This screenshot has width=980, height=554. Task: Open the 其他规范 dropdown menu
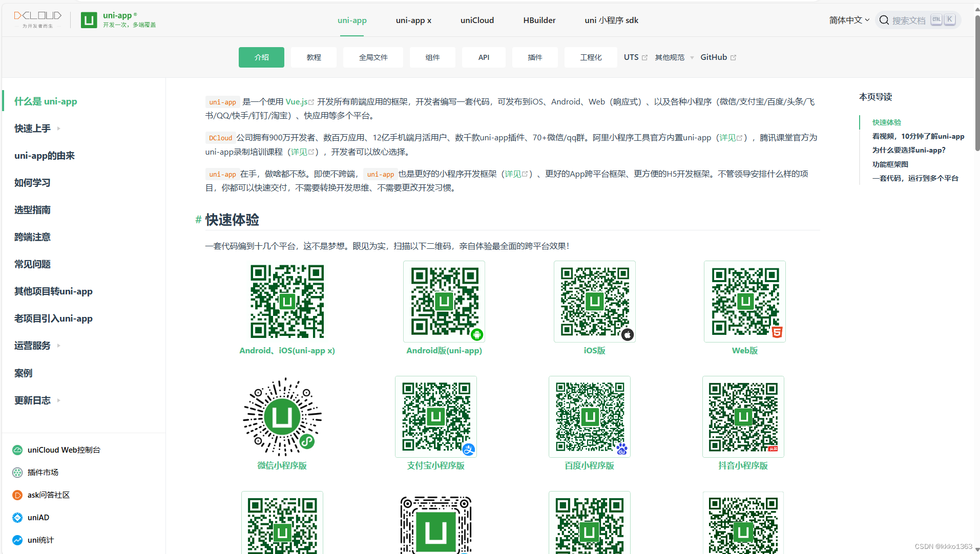674,57
